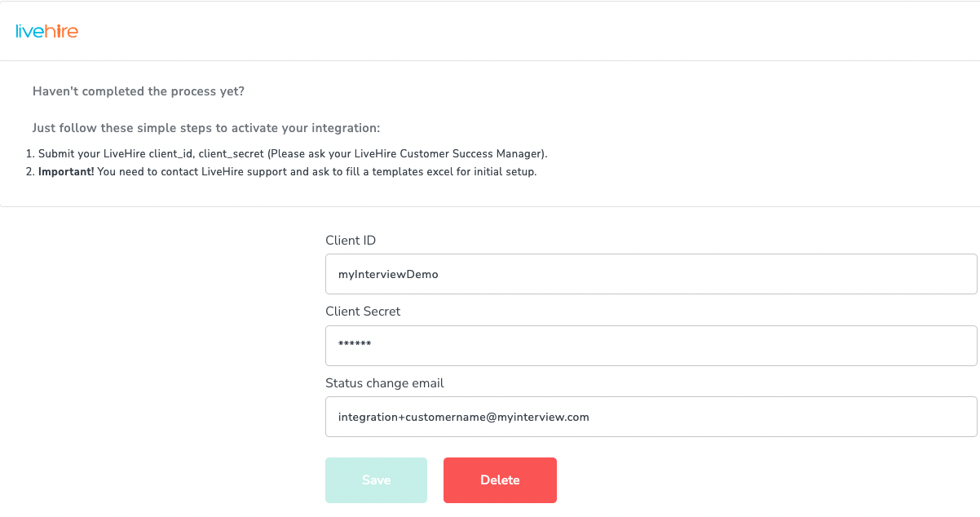Click step 2 about contacting LiveHire support
This screenshot has width=980, height=517.
pyautogui.click(x=287, y=172)
